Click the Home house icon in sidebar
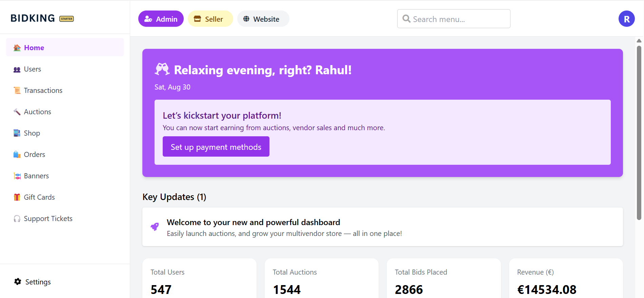Screen dimensions: 644x298 coord(17,48)
